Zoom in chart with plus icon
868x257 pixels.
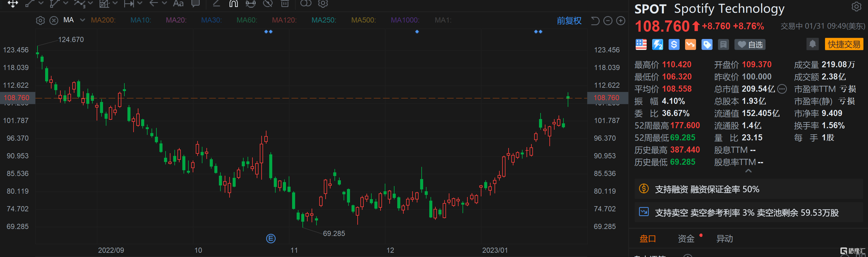click(621, 21)
